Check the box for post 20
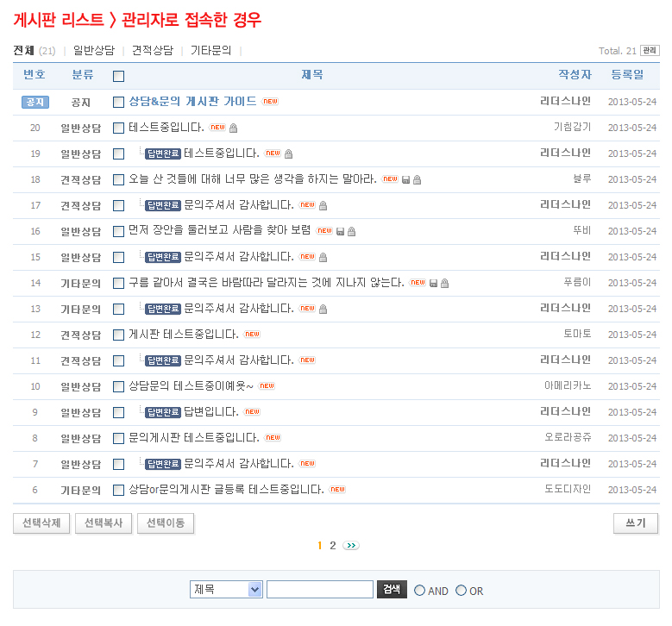This screenshot has height=626, width=672. click(118, 128)
